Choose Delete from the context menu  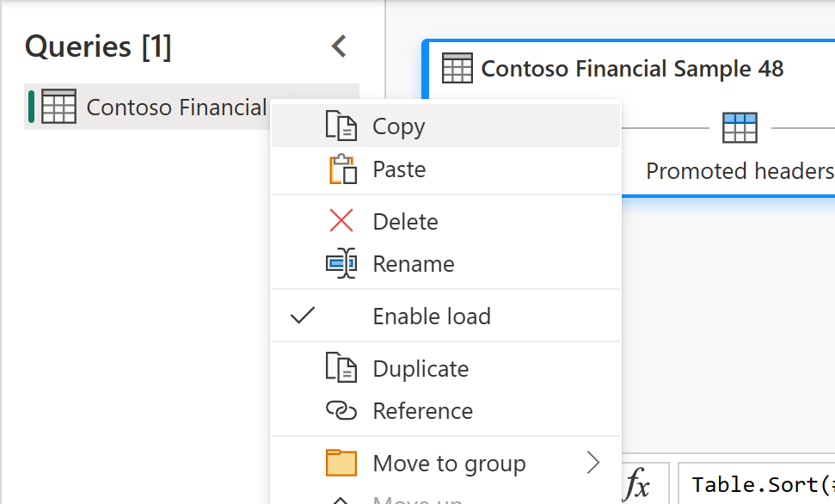tap(405, 221)
